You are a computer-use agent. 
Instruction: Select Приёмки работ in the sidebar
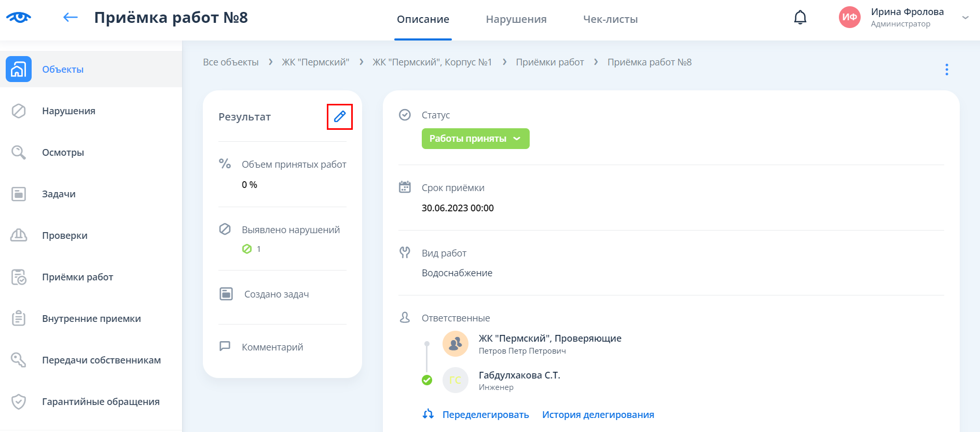(x=77, y=277)
